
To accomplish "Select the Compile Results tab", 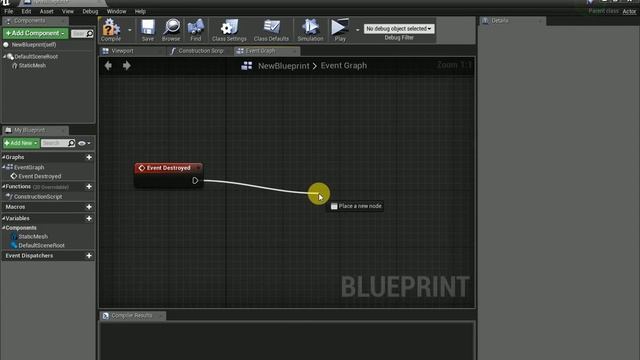I will point(132,316).
